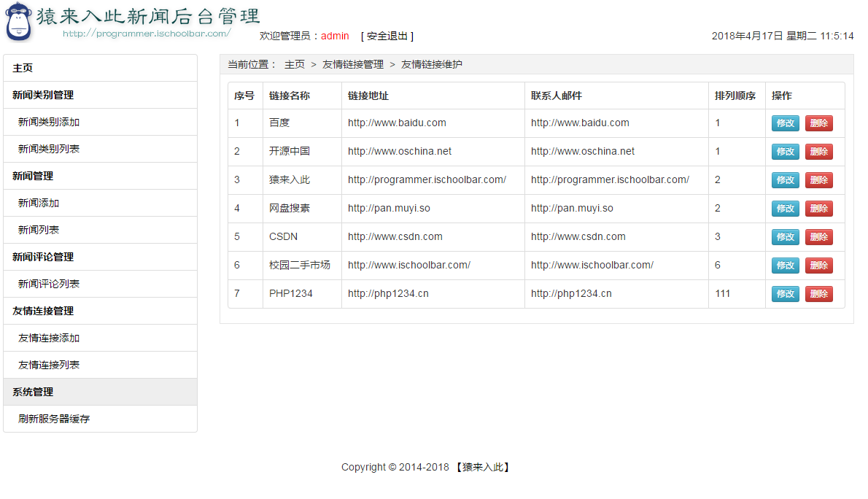Click 修改 for PHP1234 row
868x499 pixels.
coord(785,294)
